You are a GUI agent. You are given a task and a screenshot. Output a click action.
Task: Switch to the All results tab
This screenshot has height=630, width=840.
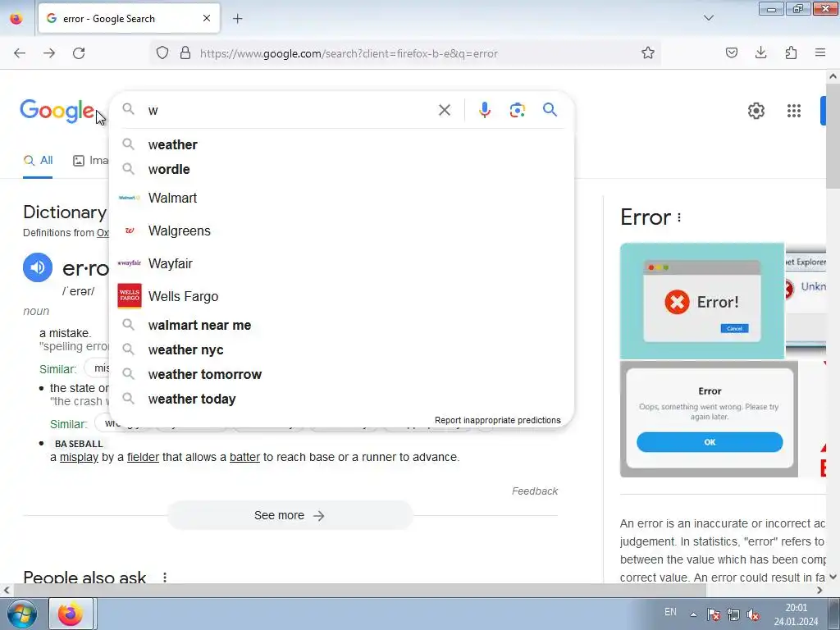[38, 160]
